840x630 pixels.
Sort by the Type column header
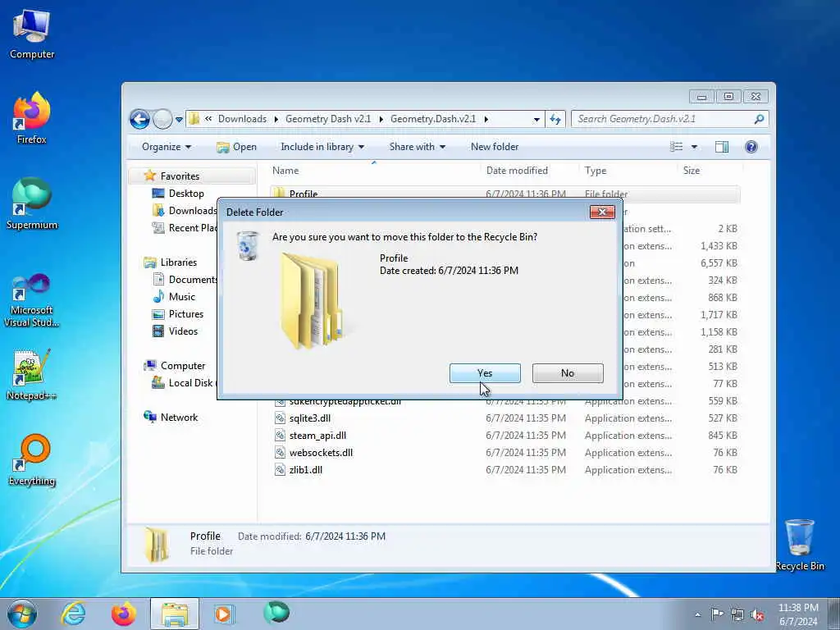coord(628,171)
